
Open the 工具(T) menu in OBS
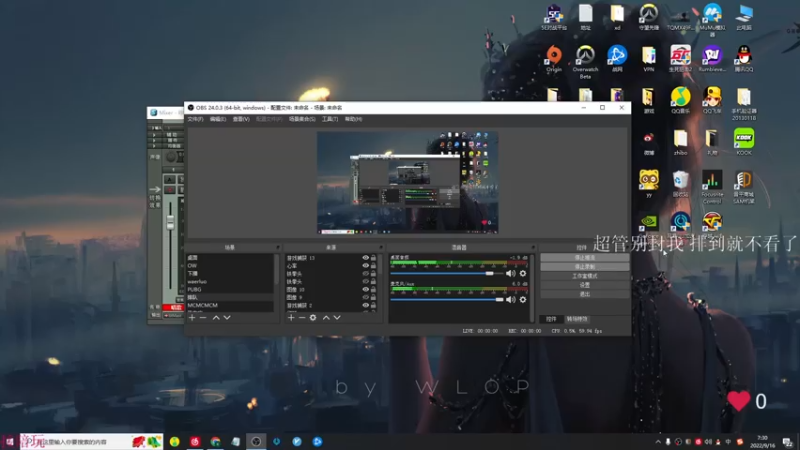pos(330,119)
